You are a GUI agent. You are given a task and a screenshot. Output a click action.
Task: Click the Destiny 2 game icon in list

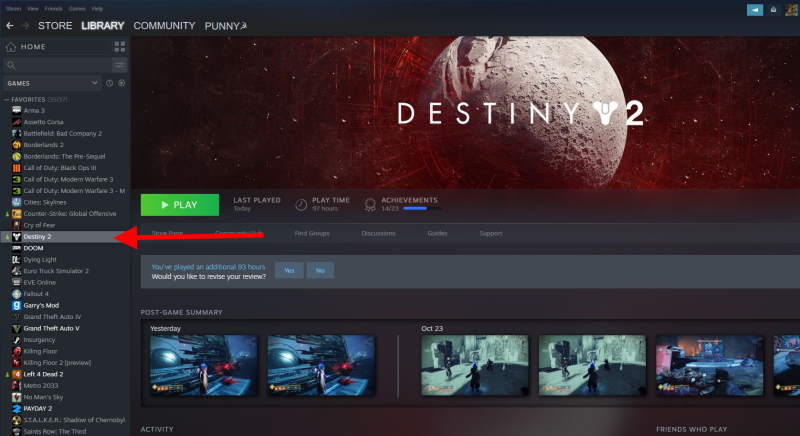point(16,237)
